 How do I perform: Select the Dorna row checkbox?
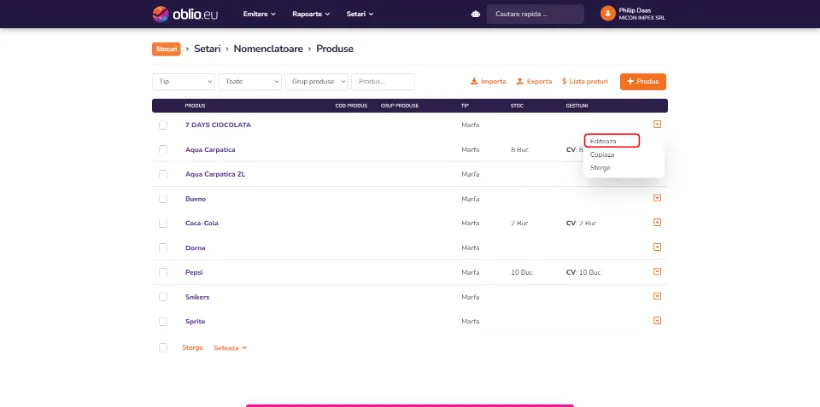click(x=163, y=248)
